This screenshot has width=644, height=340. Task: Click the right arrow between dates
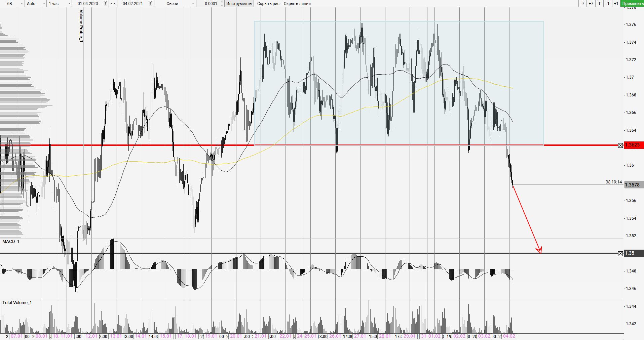(x=111, y=4)
